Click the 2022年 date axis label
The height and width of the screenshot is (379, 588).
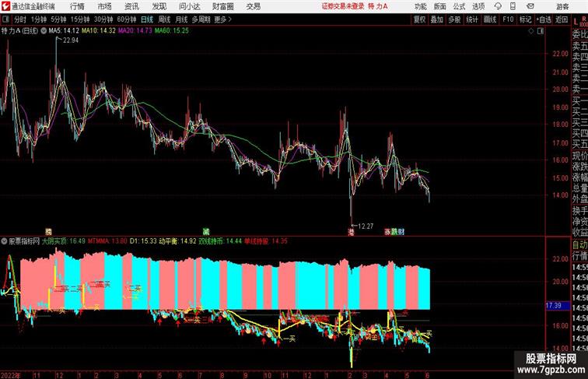[x=11, y=375]
